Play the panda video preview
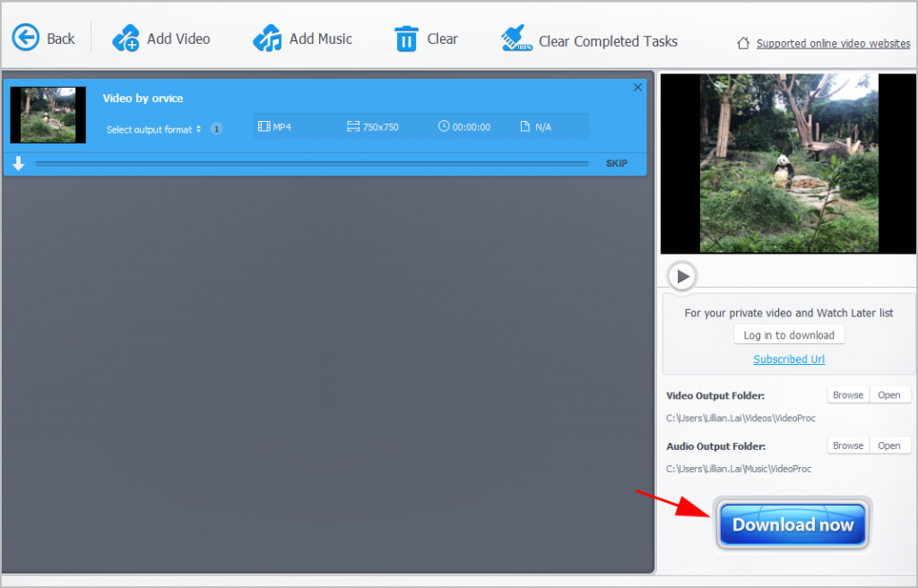918x588 pixels. [x=682, y=276]
